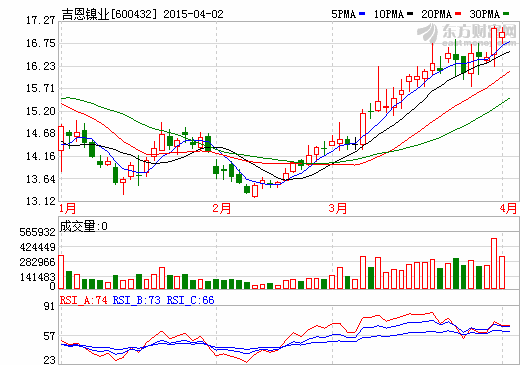Click the 141483 volume axis label
This screenshot has height=365, width=520.
click(37, 277)
